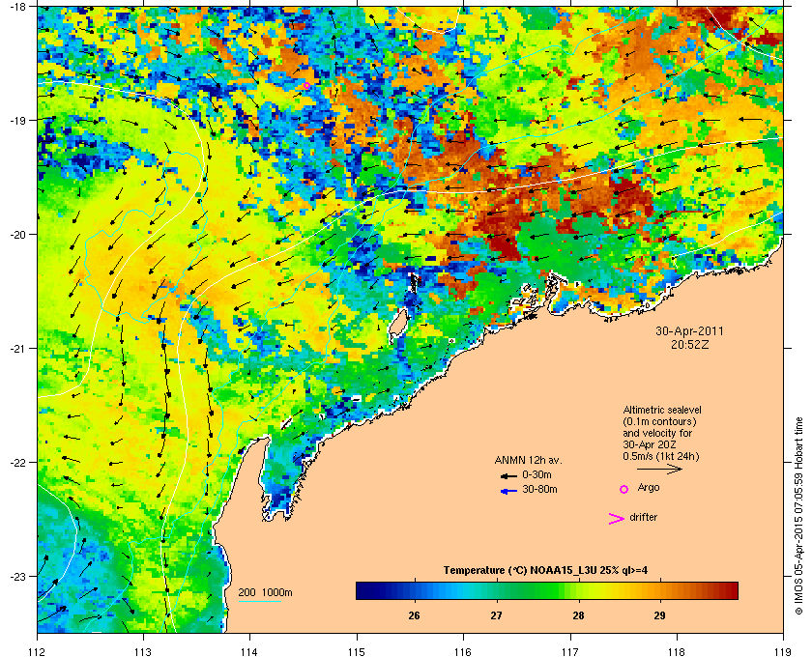Click the '30-80m' legend label
This screenshot has height=657, width=812.
tap(539, 489)
